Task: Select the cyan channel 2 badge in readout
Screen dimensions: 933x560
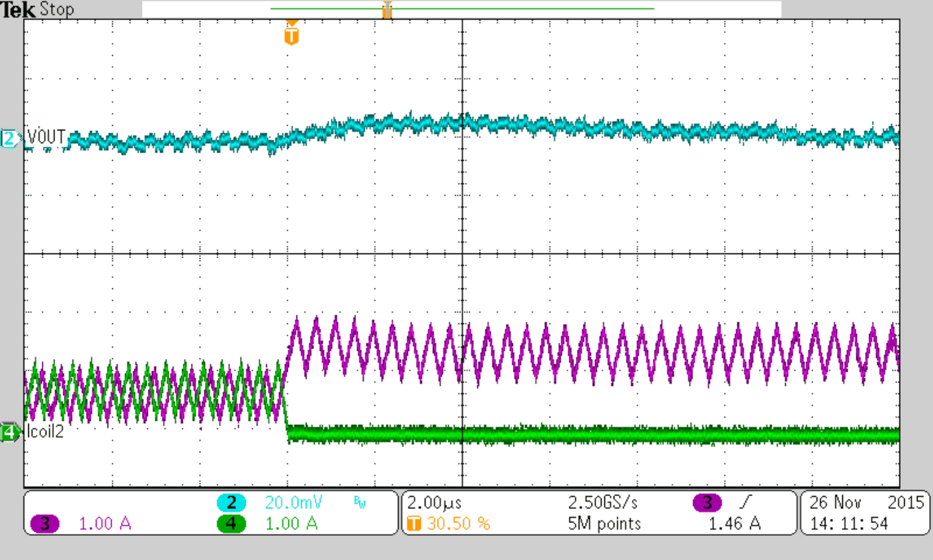Action: click(231, 503)
